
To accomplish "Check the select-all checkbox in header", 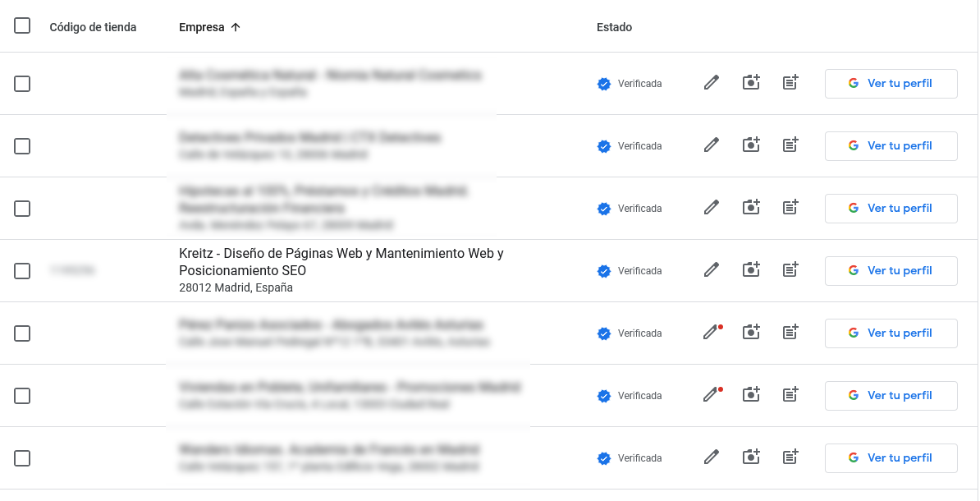I will (x=22, y=25).
